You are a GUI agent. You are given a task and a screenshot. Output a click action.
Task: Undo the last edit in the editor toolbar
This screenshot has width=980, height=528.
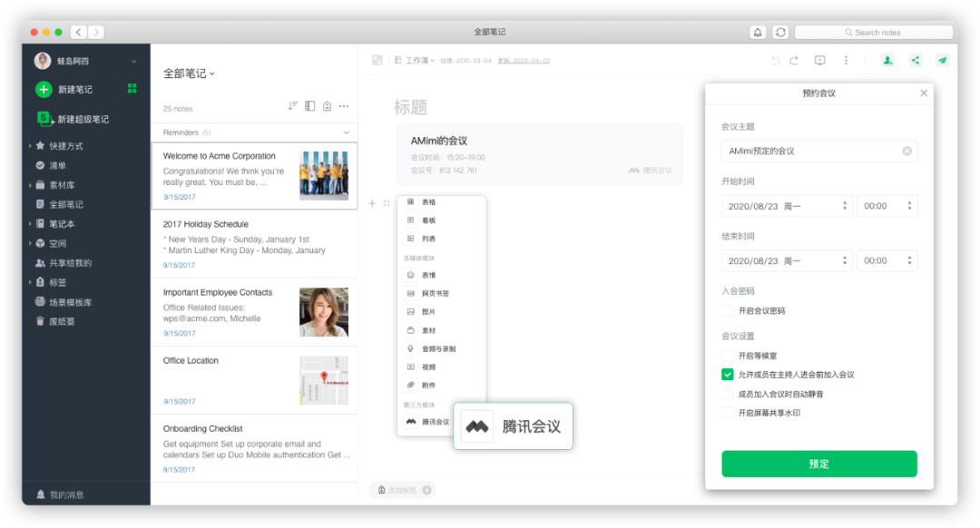(776, 60)
